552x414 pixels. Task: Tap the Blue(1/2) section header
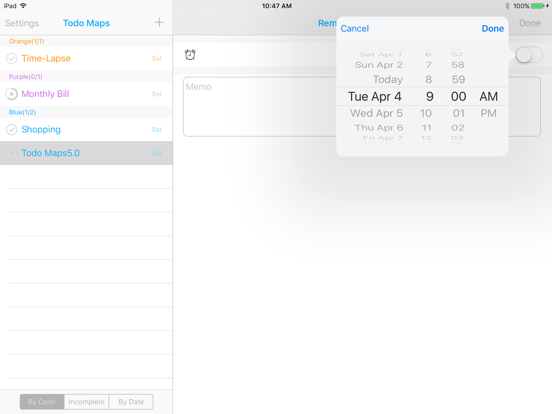(x=23, y=112)
